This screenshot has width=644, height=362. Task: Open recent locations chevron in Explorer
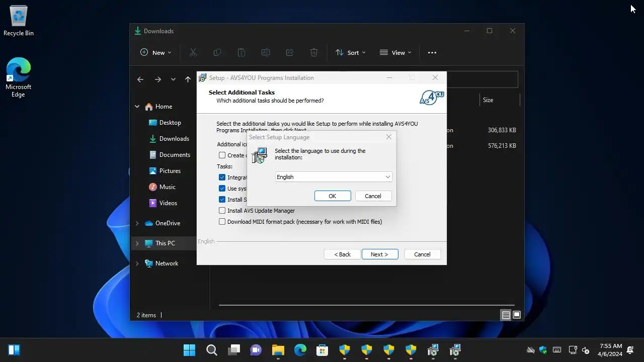click(x=173, y=79)
